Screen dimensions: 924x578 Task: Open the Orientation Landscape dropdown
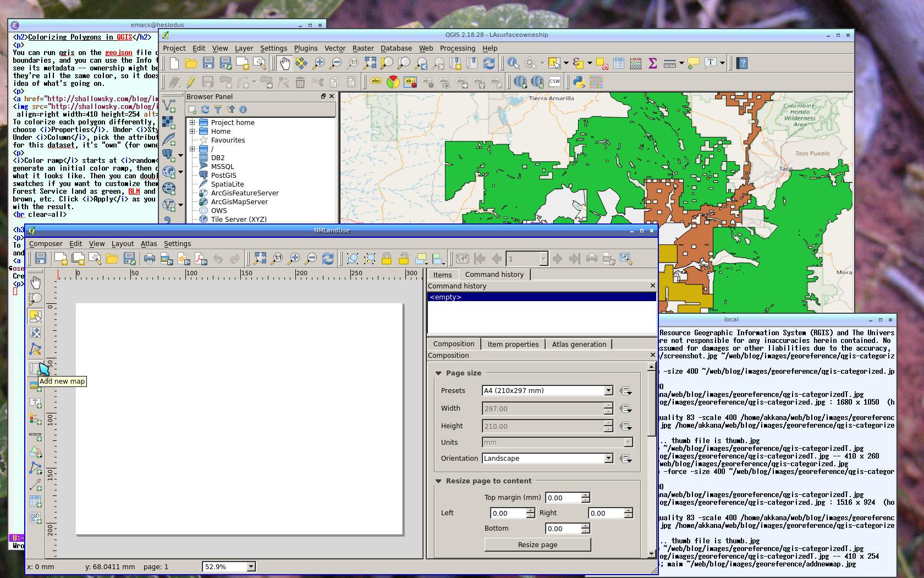(x=608, y=459)
